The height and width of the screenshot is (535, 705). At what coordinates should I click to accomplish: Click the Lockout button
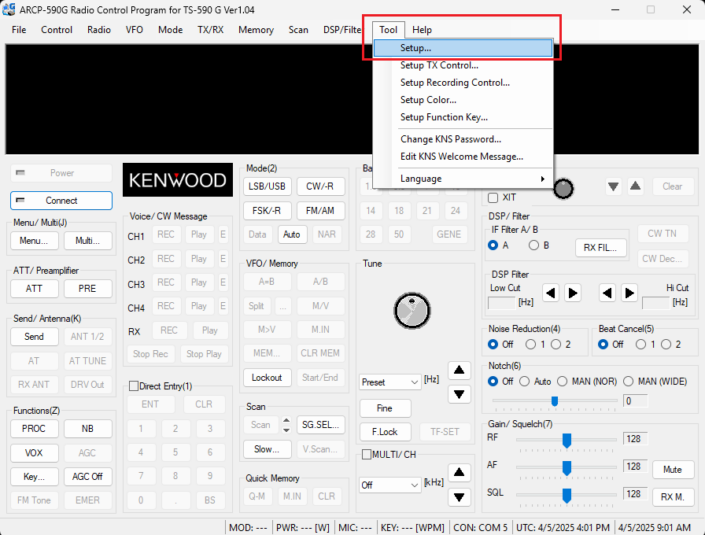pos(267,378)
